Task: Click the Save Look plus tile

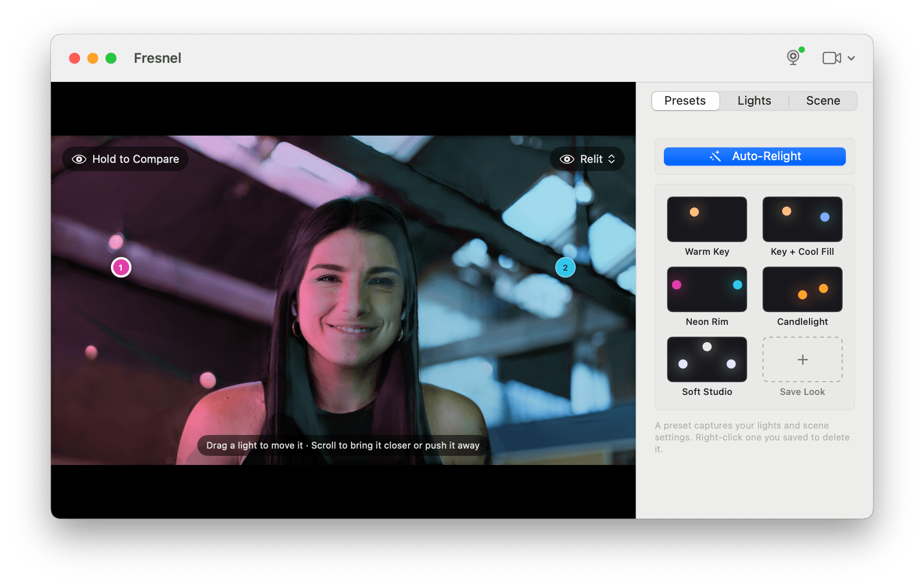Action: [x=803, y=359]
